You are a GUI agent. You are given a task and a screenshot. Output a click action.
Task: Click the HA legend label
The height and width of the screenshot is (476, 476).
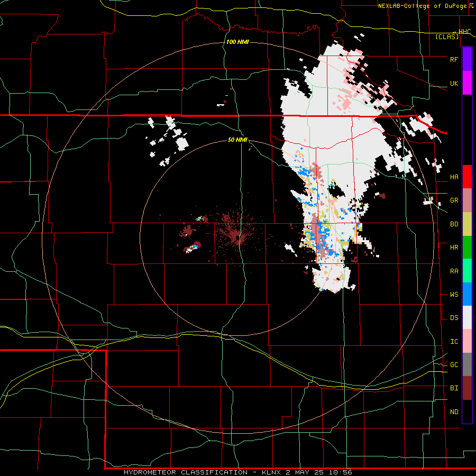[x=454, y=177]
